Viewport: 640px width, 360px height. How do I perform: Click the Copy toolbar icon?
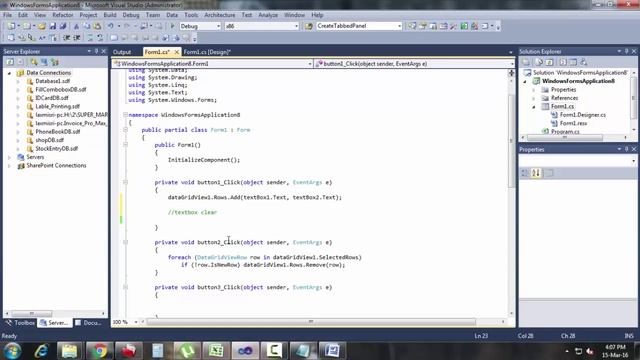[x=87, y=26]
